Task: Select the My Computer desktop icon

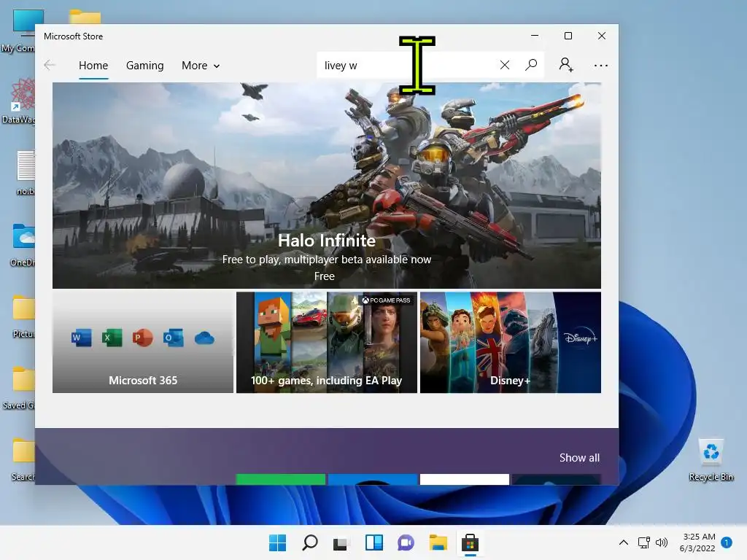Action: click(x=18, y=31)
